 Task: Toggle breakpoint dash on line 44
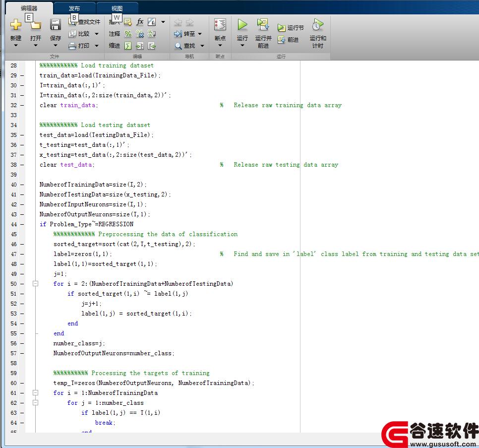click(22, 224)
